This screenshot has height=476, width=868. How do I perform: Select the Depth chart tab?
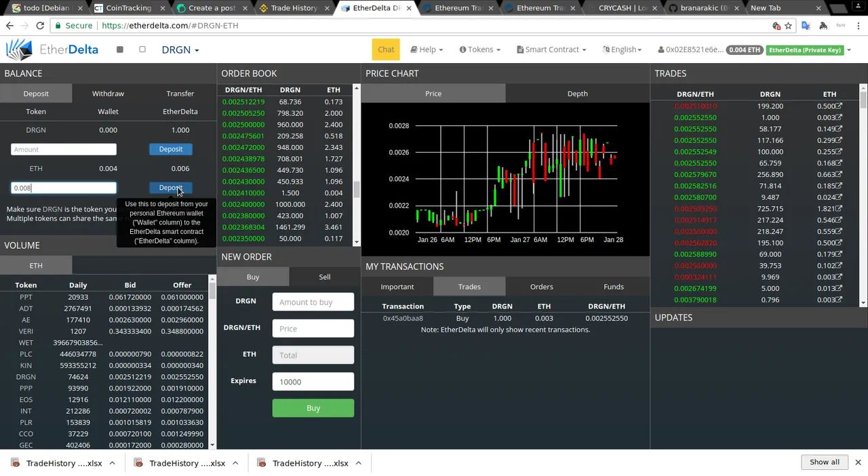coord(578,94)
